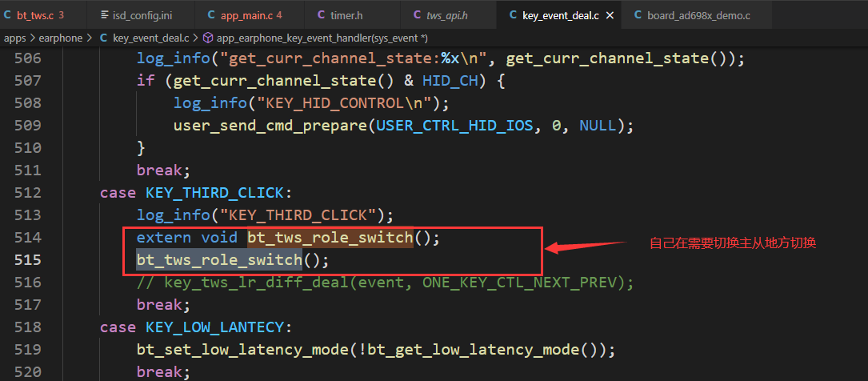Click the ini file icon on isd_config.ini tab
868x381 pixels.
104,15
